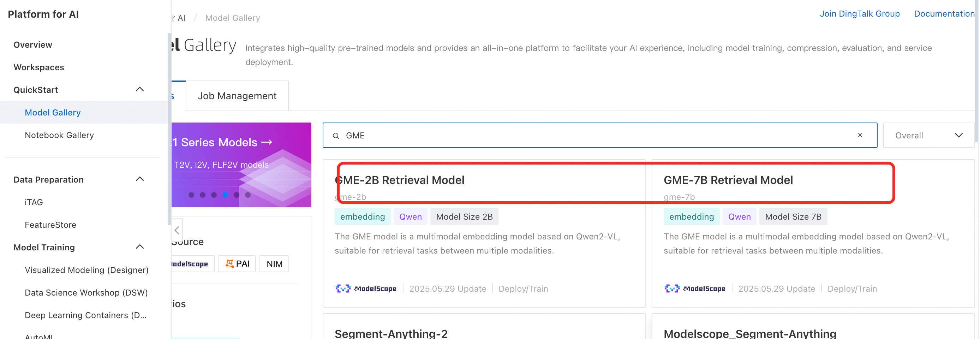Open Data Science Workshop (DSW)
Viewport: 980px width, 339px height.
coord(86,293)
